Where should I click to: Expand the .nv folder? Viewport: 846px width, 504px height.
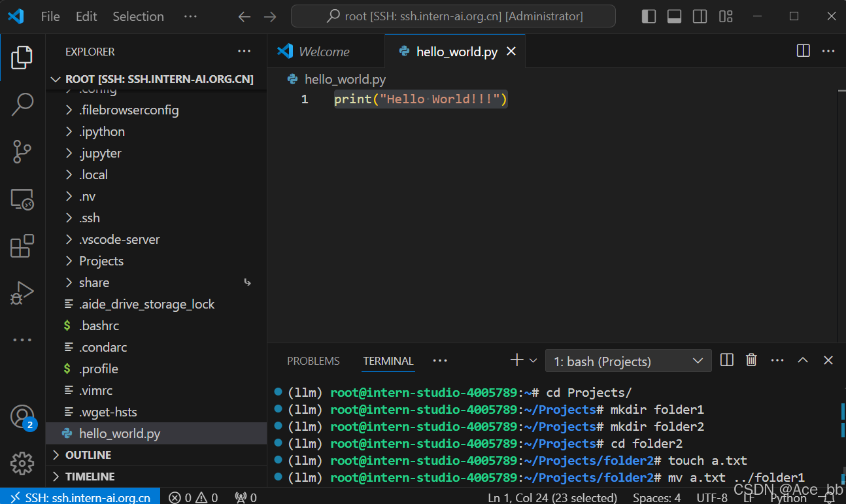[x=156, y=196]
